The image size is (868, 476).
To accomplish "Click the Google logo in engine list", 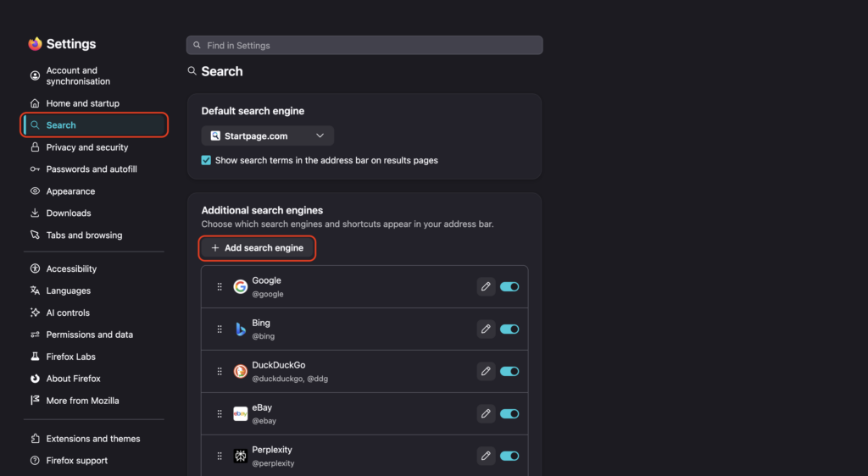I will 240,286.
